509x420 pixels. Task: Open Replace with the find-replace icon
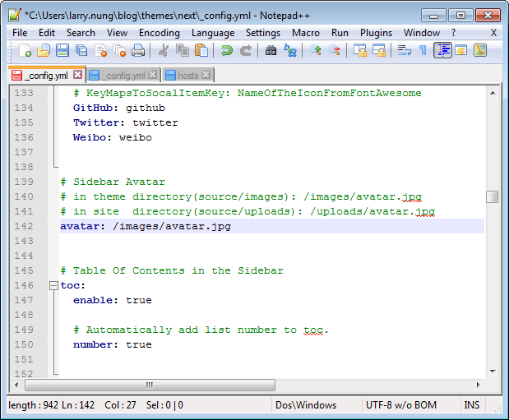point(290,51)
